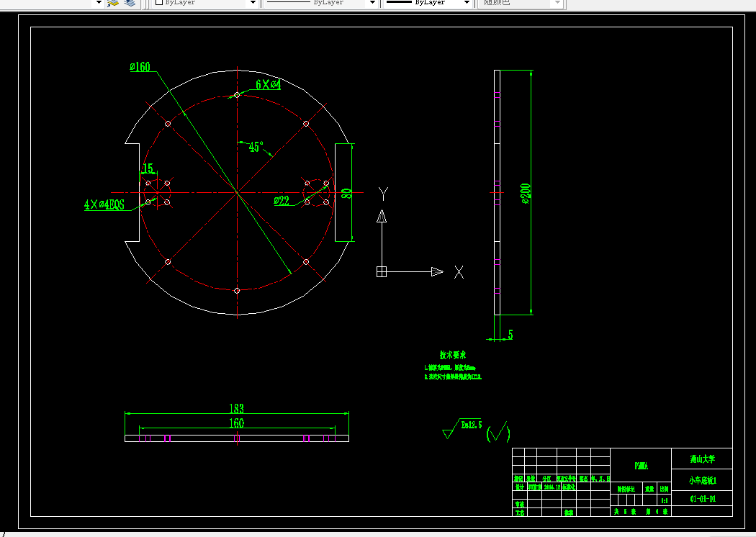Click the X axis label of UCS

[459, 272]
